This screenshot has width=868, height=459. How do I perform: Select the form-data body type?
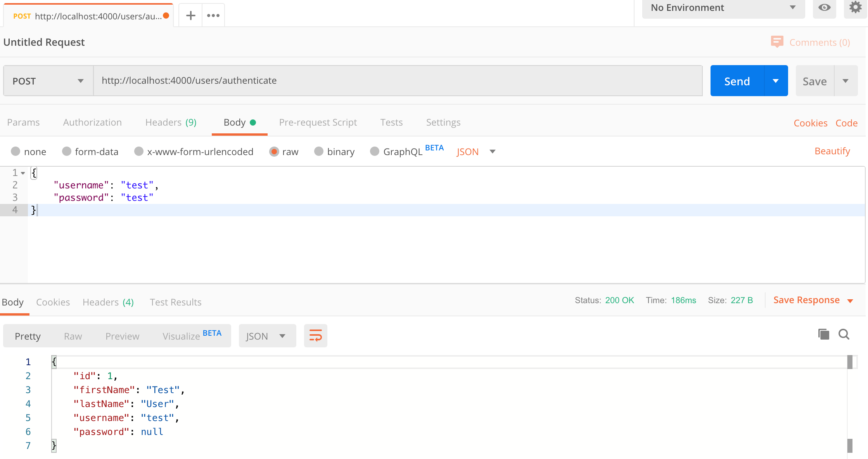67,152
